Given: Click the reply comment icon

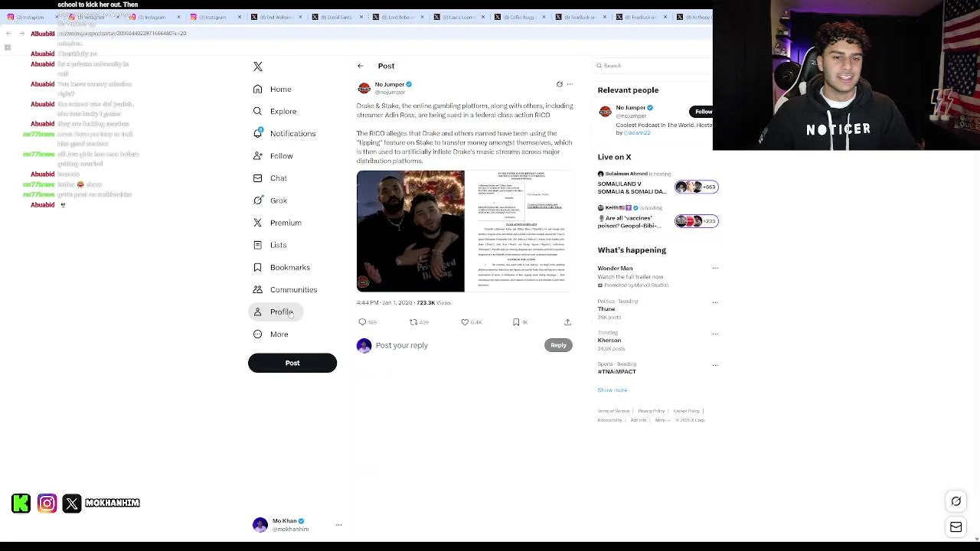Looking at the screenshot, I should click(x=363, y=322).
